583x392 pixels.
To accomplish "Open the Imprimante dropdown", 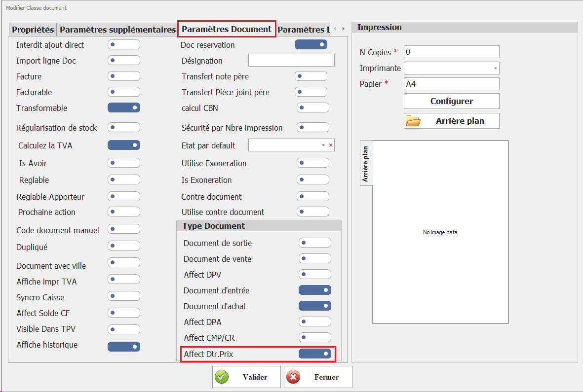I will [495, 68].
